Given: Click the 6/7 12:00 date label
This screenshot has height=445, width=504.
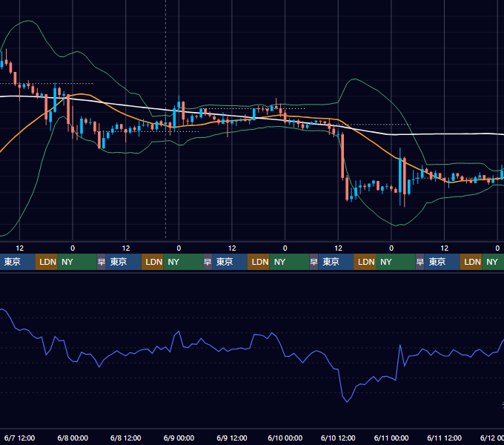Looking at the screenshot, I should (19, 438).
